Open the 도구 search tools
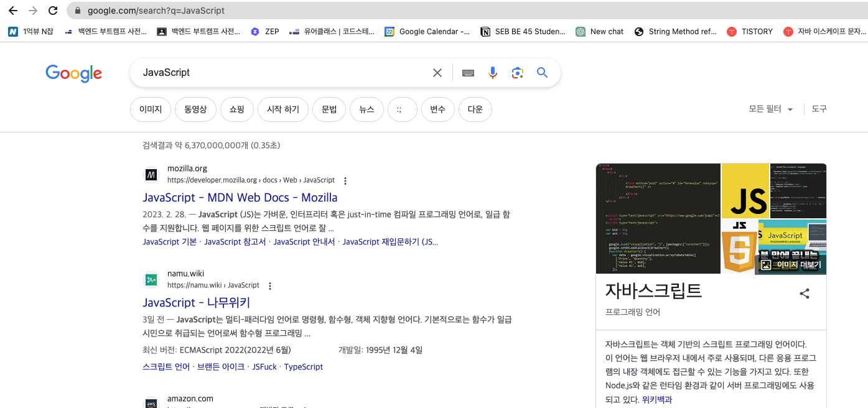 point(819,109)
